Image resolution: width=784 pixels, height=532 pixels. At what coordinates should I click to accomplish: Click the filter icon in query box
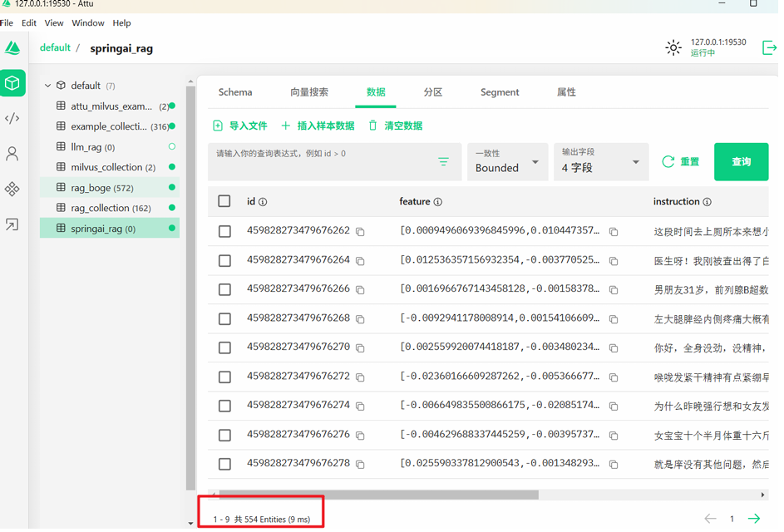pos(443,162)
